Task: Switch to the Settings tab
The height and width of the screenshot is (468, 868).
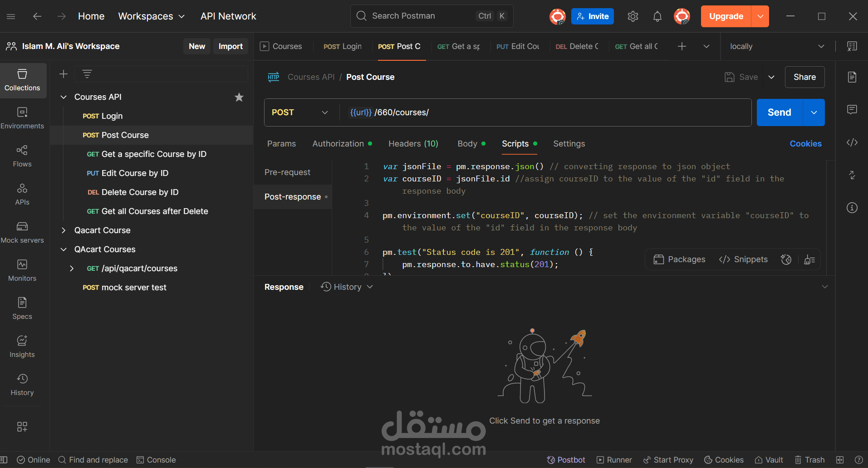Action: [x=569, y=144]
